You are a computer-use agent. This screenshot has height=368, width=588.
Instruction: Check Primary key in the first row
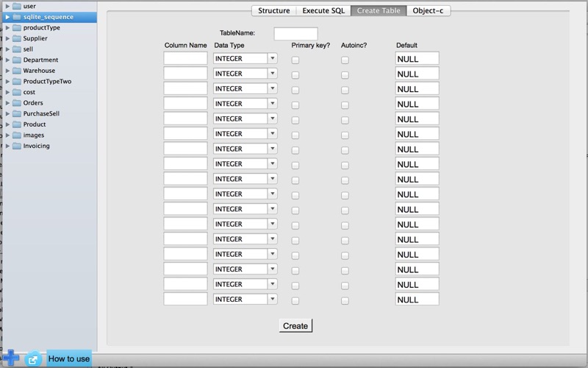295,60
